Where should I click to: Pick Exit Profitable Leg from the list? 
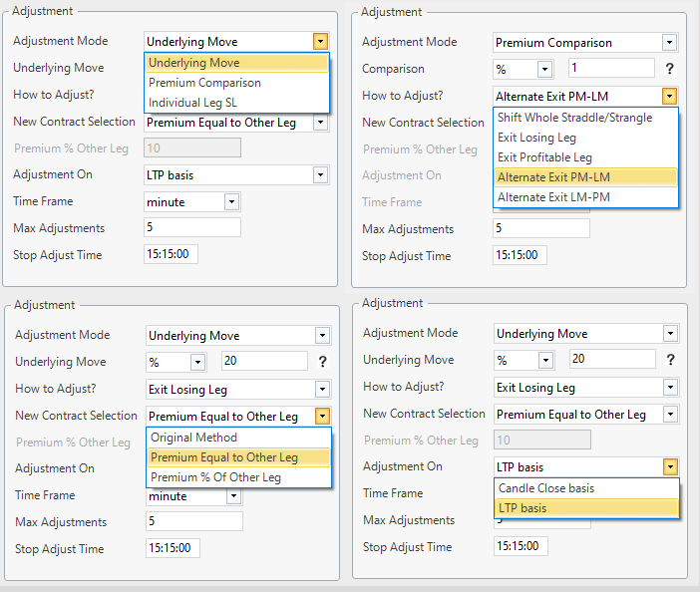(x=544, y=157)
